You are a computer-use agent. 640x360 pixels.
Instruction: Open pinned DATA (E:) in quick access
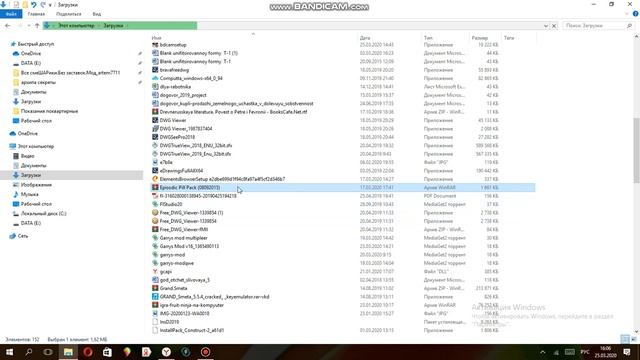click(x=31, y=63)
